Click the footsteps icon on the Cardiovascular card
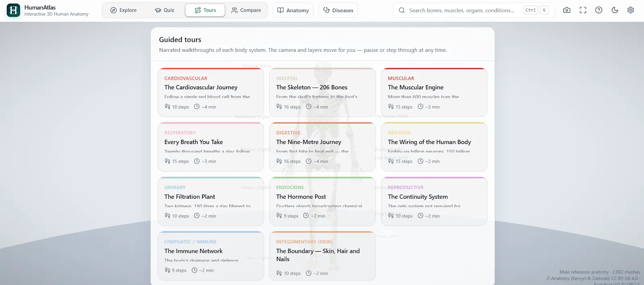Screen dimensions: 644x285 tap(167, 107)
